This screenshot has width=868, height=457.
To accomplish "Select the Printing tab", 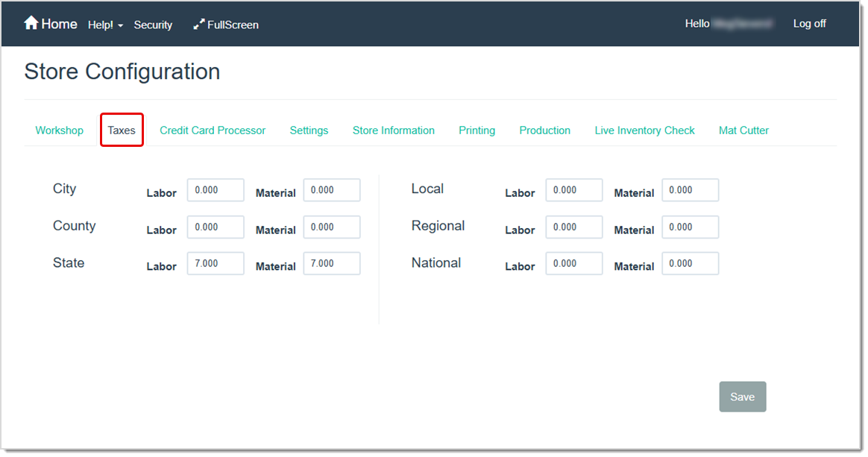I will point(477,130).
